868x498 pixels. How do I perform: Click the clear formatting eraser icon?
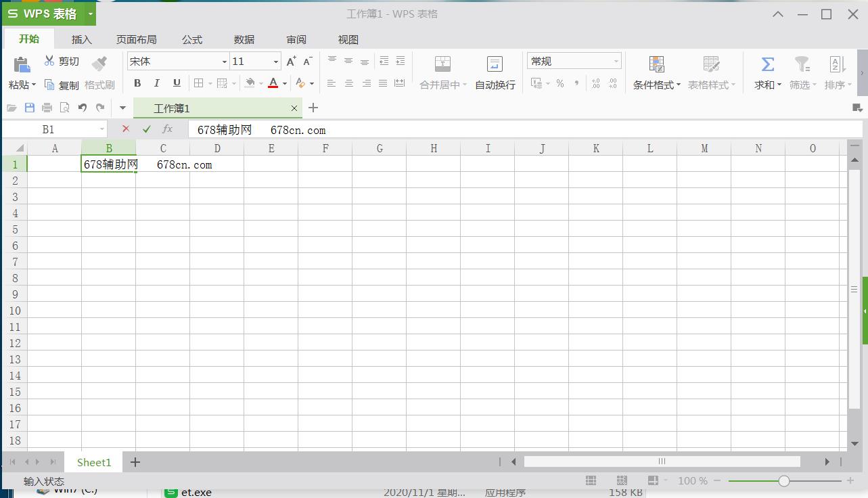tap(300, 83)
